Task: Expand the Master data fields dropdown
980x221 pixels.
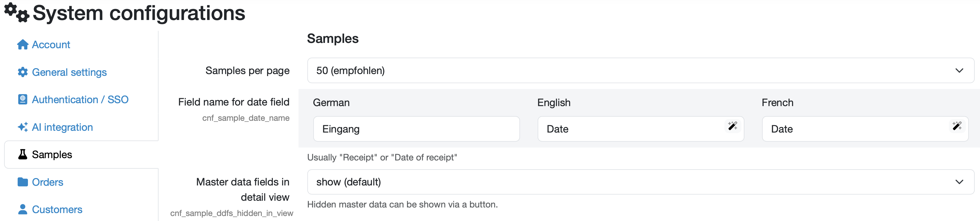Action: click(640, 182)
